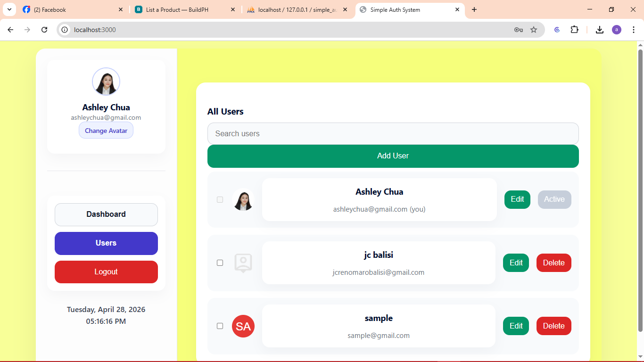This screenshot has height=362, width=644.
Task: Open the Chrome three-dot menu
Action: point(633,30)
